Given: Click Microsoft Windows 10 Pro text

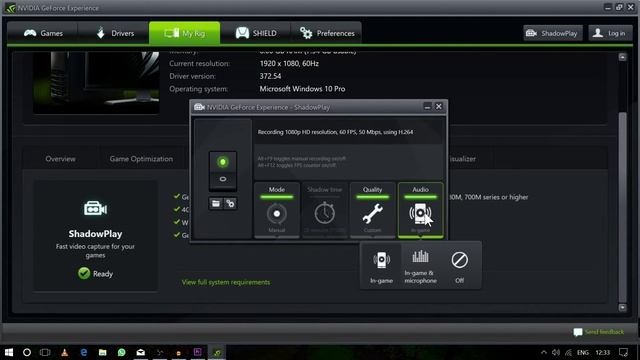Looking at the screenshot, I should (302, 89).
